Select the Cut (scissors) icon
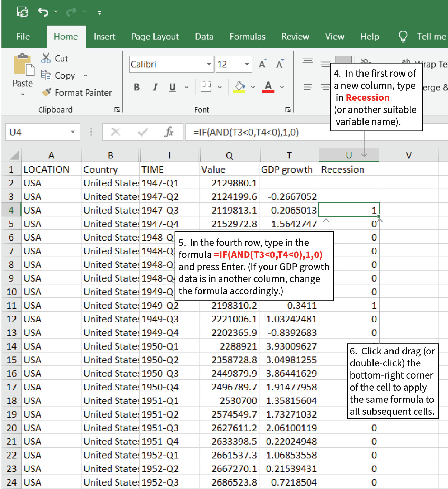 tap(46, 58)
